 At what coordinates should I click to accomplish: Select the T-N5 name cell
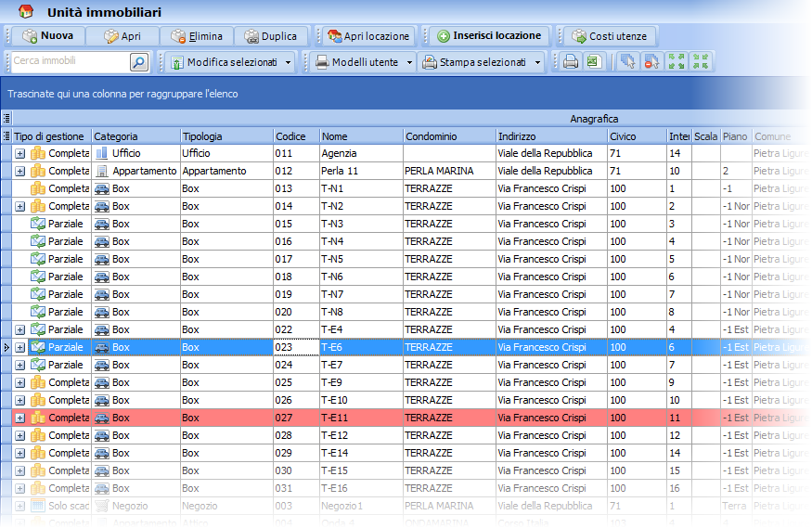click(362, 259)
